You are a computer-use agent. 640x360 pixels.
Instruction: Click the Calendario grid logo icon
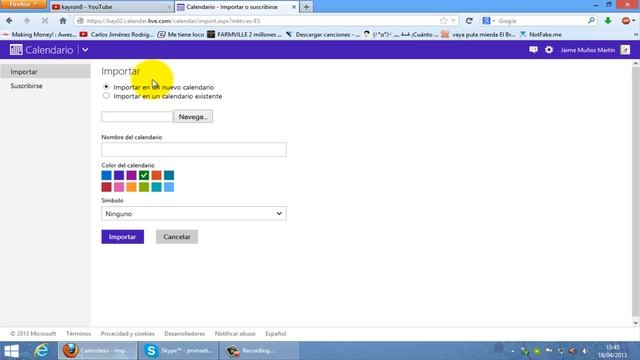pos(16,50)
